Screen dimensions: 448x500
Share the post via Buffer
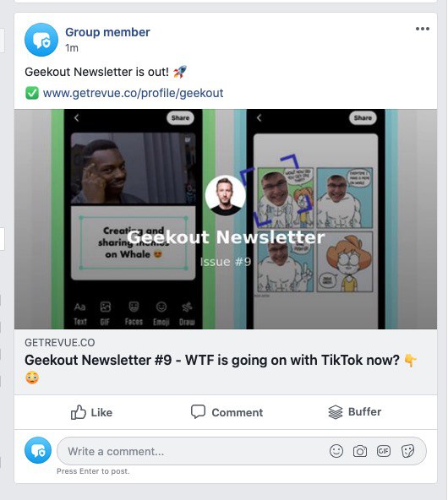(x=354, y=412)
